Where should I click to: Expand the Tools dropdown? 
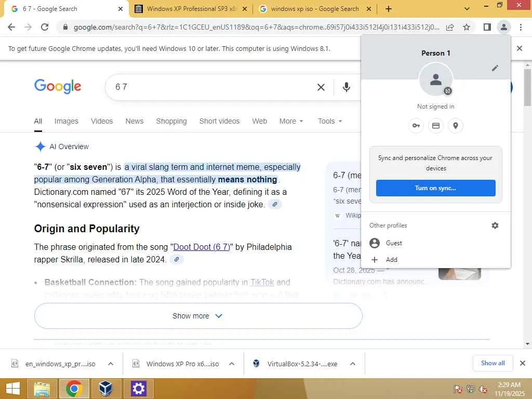pos(330,121)
